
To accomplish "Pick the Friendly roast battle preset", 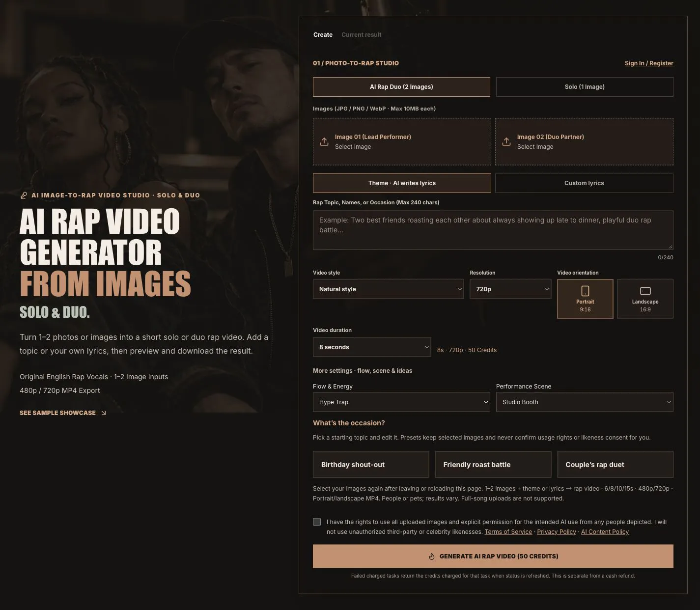I will click(493, 465).
